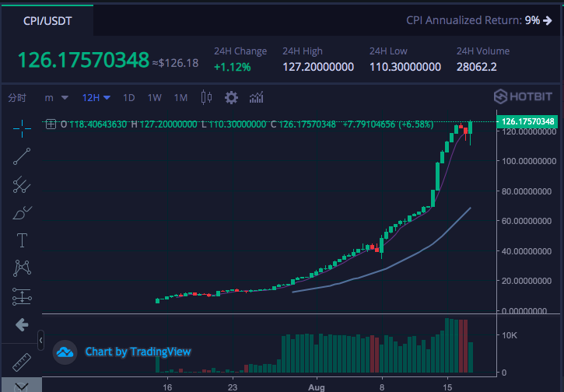Viewport: 564px width, 392px height.
Task: Click the +1.12% 24H change value
Action: coord(233,67)
